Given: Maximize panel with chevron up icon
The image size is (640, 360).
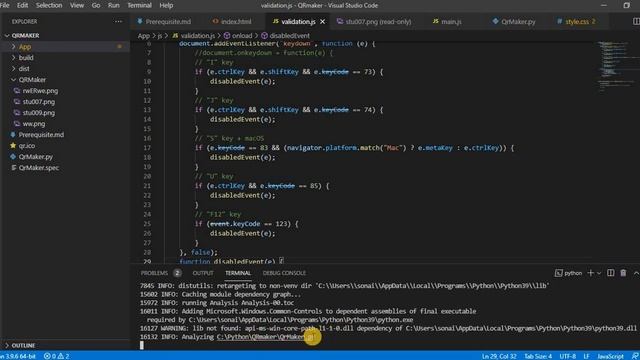Looking at the screenshot, I should coord(636,273).
